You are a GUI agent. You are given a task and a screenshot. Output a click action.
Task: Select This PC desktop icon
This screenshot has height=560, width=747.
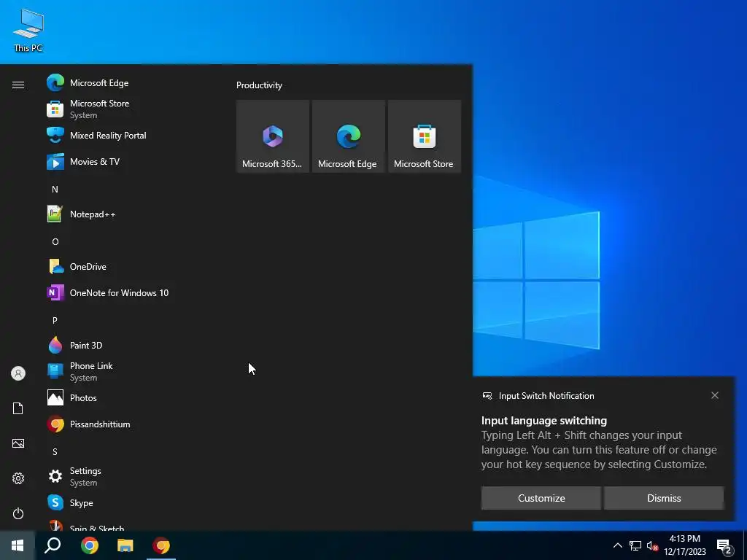coord(28,31)
